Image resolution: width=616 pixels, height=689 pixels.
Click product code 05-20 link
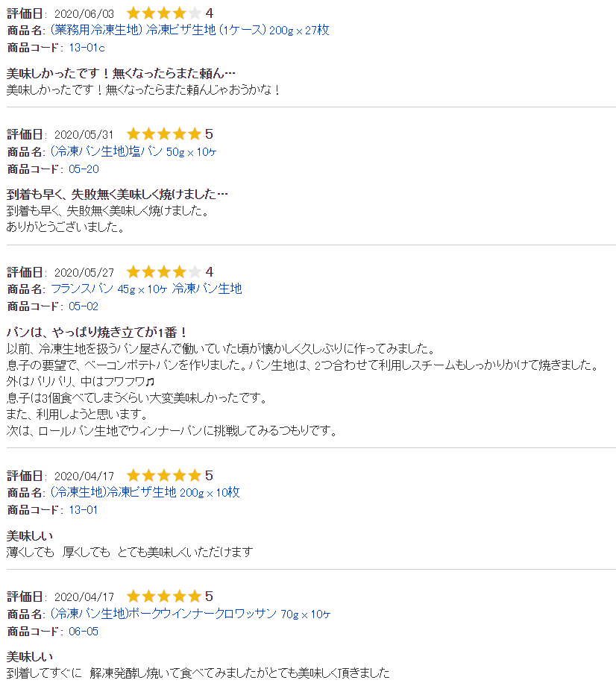pos(84,169)
